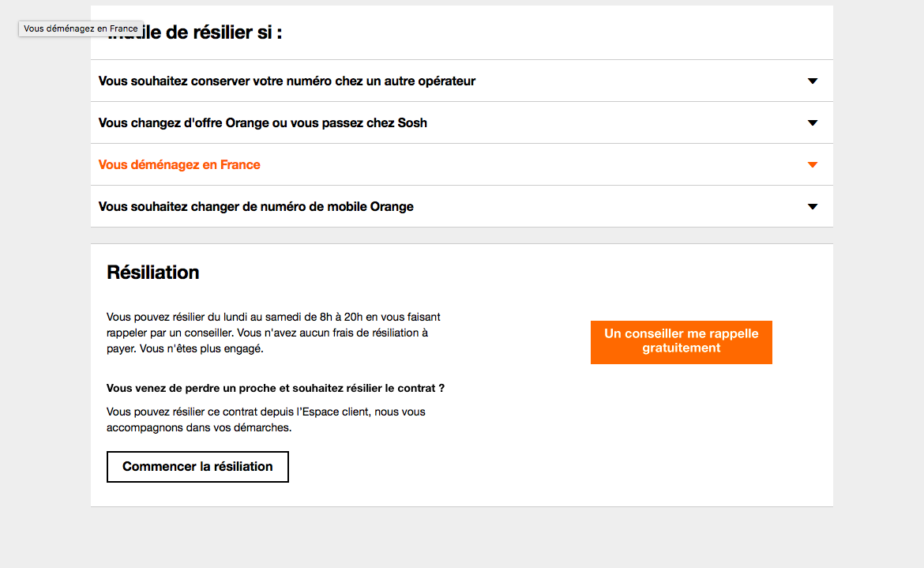Expand arrow for keeping number at another operator
This screenshot has height=568, width=924.
tap(813, 81)
